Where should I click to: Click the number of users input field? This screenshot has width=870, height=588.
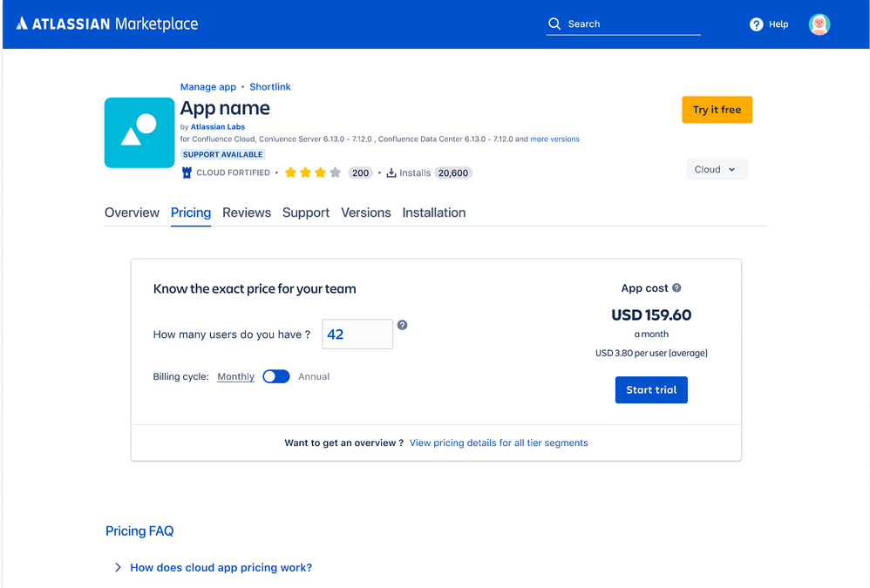(x=357, y=335)
